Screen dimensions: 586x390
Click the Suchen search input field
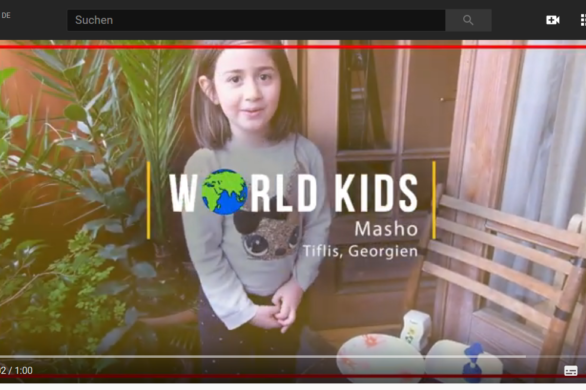(256, 20)
